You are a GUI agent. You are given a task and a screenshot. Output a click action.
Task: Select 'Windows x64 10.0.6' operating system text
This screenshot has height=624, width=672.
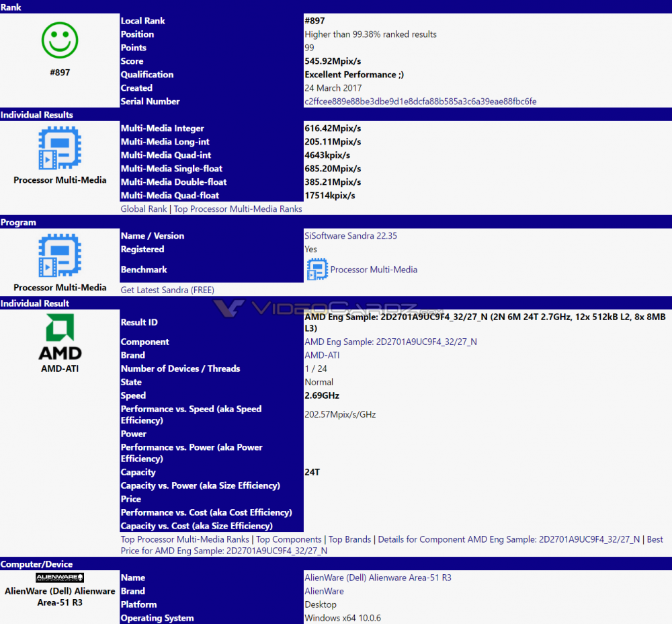pyautogui.click(x=343, y=618)
